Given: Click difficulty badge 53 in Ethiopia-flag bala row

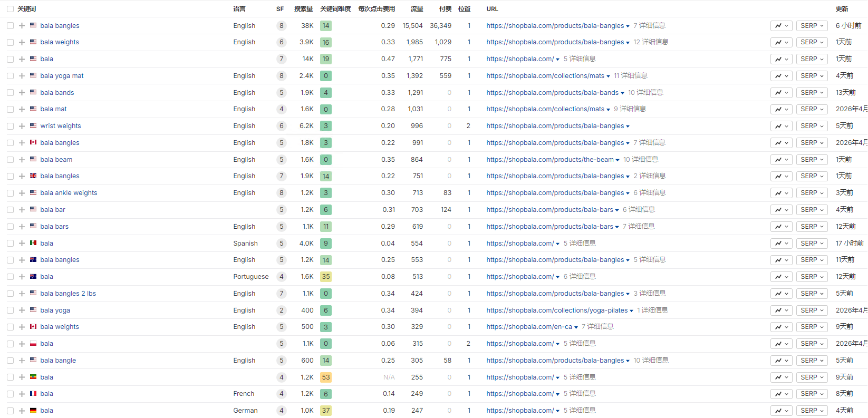Looking at the screenshot, I should coord(326,377).
